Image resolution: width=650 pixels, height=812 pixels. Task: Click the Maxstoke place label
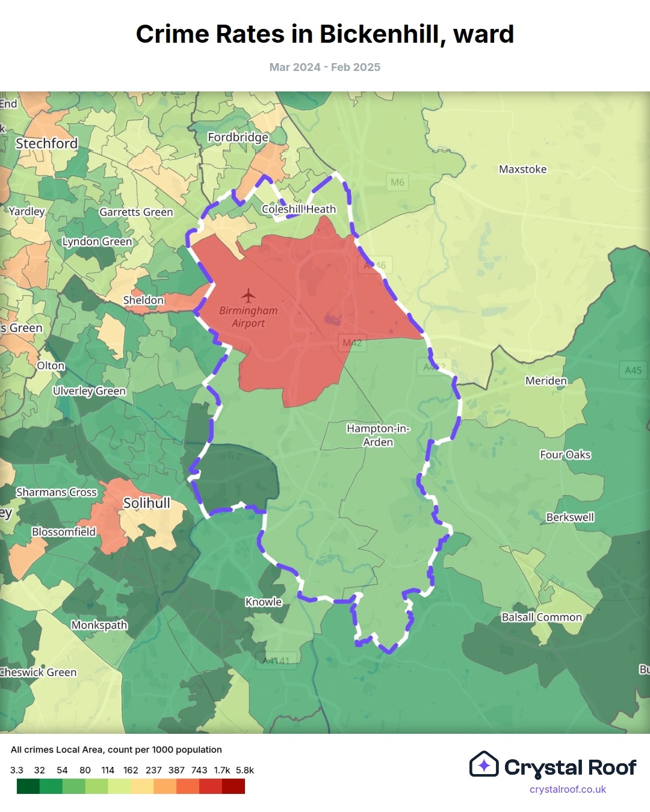coord(522,170)
